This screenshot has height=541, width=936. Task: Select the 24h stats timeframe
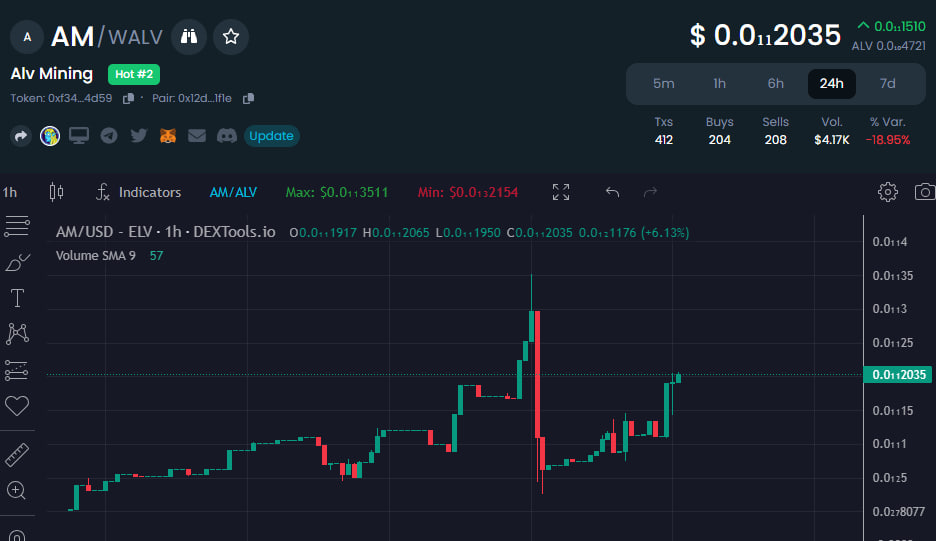tap(832, 84)
